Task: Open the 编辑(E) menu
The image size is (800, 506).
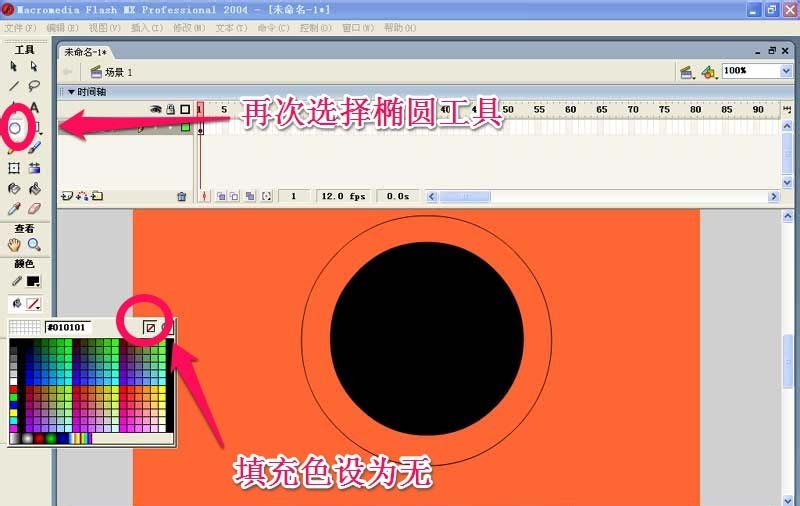Action: 62,28
